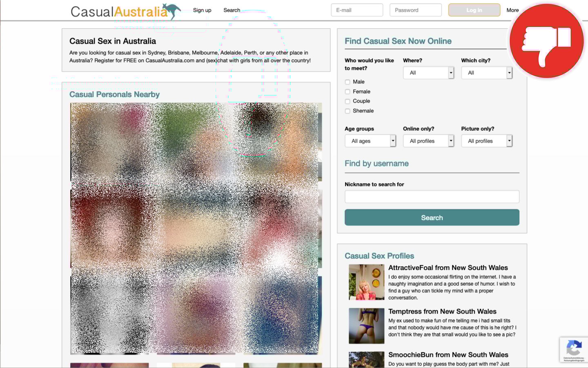Check the Couple checkbox
Viewport: 588px width, 368px height.
(347, 101)
